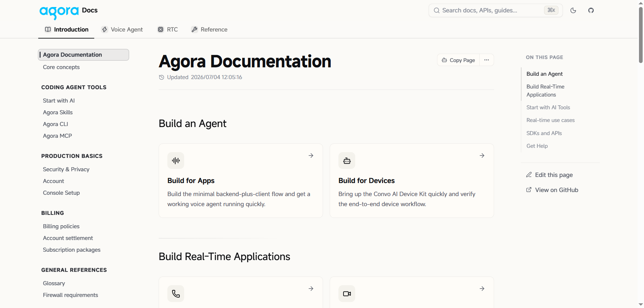Screen dimensions: 644x308
Task: Click the robot icon on Build for Devices
Action: point(347,161)
